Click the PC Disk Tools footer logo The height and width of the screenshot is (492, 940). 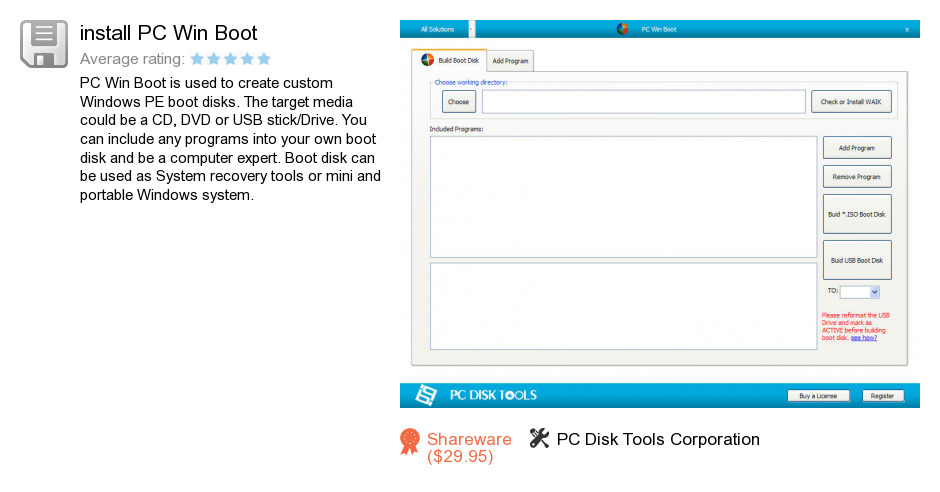tap(426, 395)
